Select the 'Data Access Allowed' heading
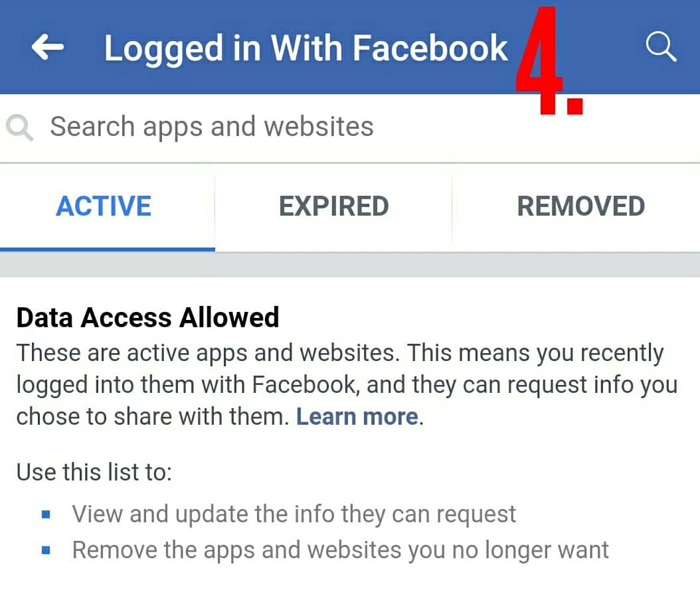The width and height of the screenshot is (700, 594). (x=147, y=318)
